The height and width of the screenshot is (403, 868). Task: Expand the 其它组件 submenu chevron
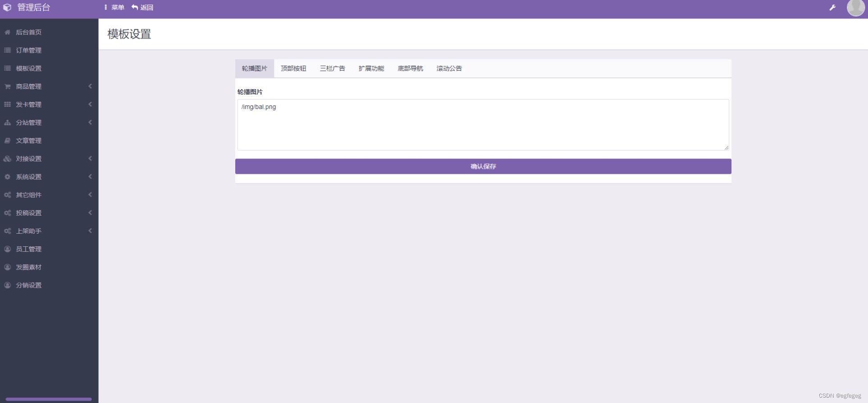click(x=90, y=195)
